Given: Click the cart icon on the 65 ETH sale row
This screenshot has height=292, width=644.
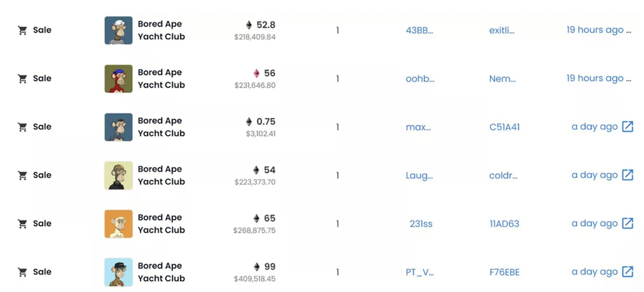Looking at the screenshot, I should [22, 223].
